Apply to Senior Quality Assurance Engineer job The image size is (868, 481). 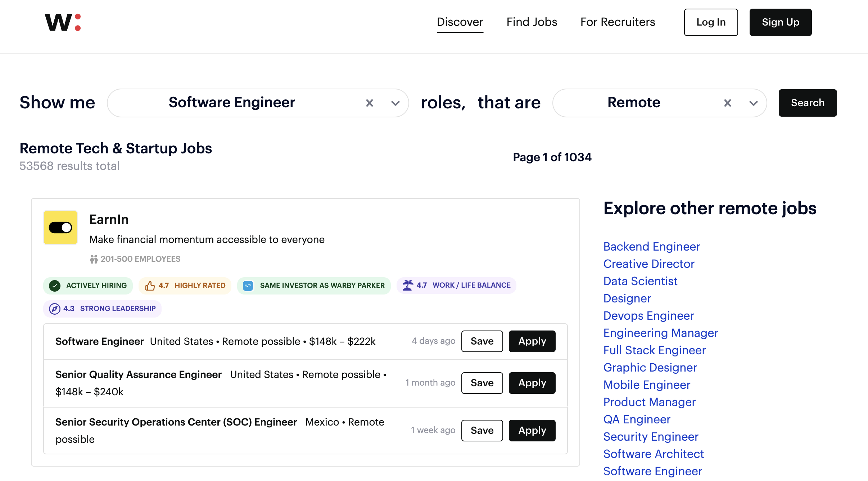pyautogui.click(x=532, y=383)
